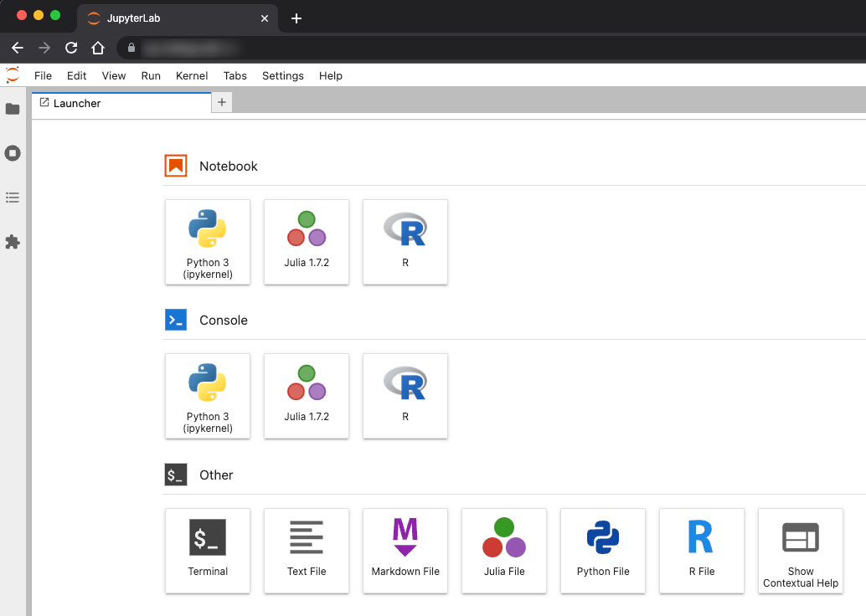Start Python 3 (ipykernel) console

pyautogui.click(x=208, y=397)
